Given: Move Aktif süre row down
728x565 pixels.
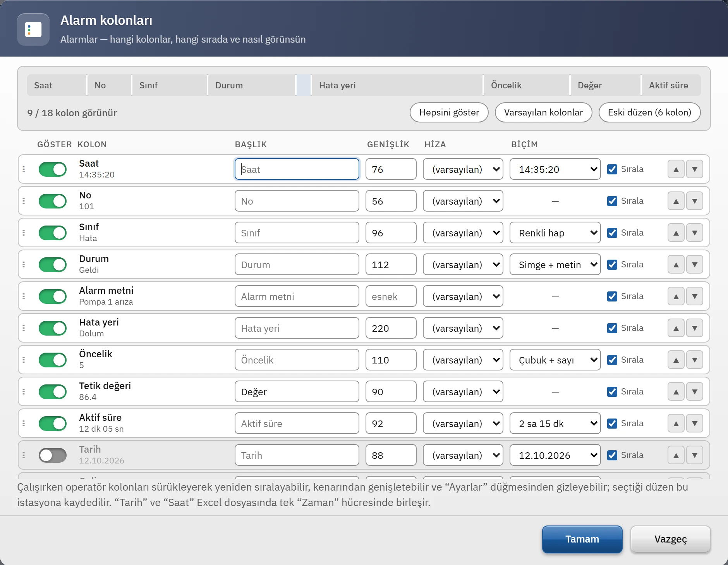Looking at the screenshot, I should (x=695, y=424).
